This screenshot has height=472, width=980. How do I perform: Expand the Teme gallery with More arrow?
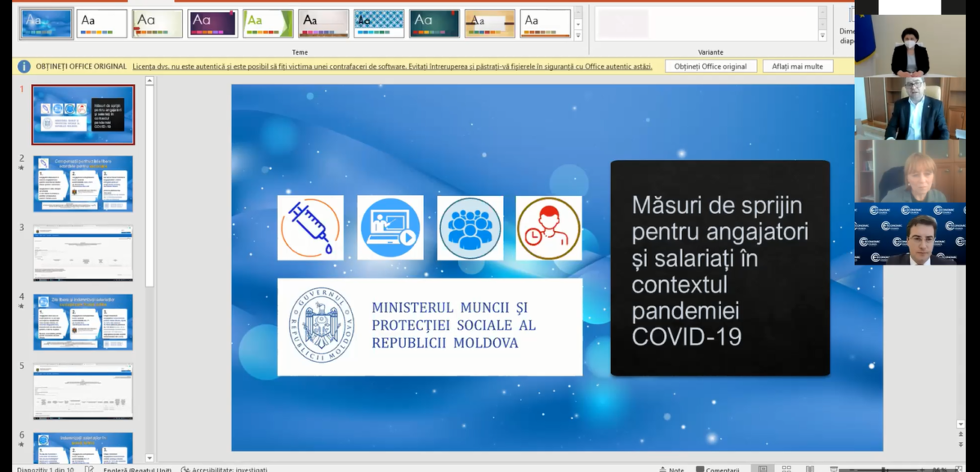[578, 36]
